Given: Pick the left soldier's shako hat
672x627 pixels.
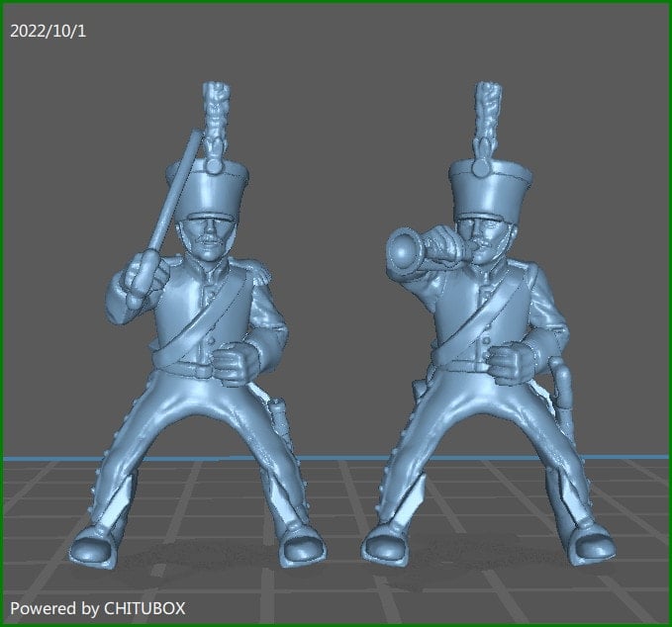Looking at the screenshot, I should coord(208,189).
